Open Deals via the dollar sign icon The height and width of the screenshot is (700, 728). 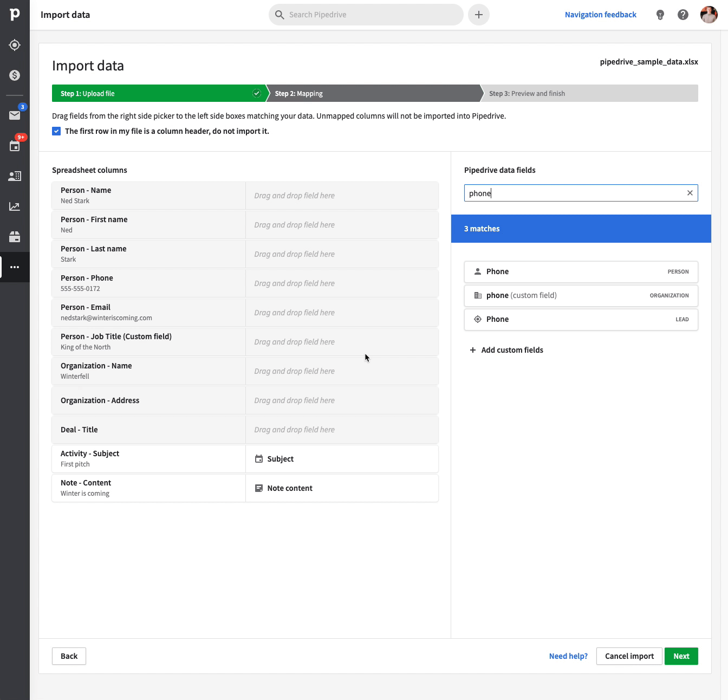point(15,75)
